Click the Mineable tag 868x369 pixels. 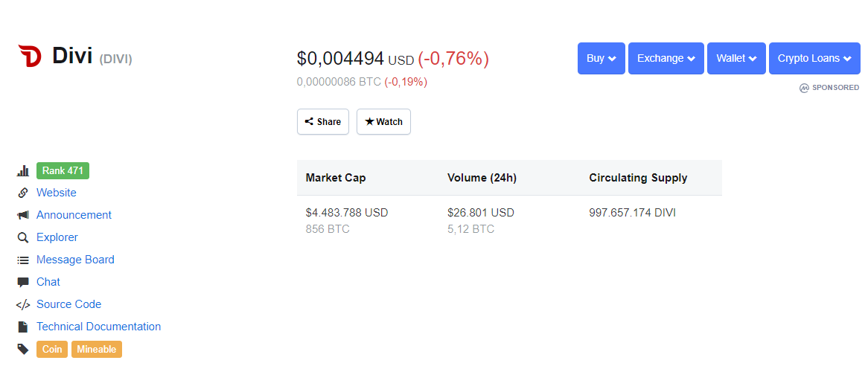[96, 350]
